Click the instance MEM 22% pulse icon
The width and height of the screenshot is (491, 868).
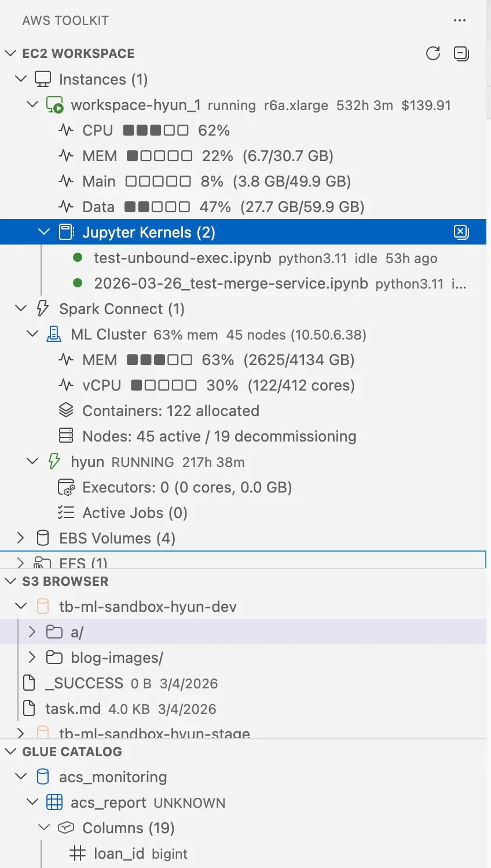[66, 156]
